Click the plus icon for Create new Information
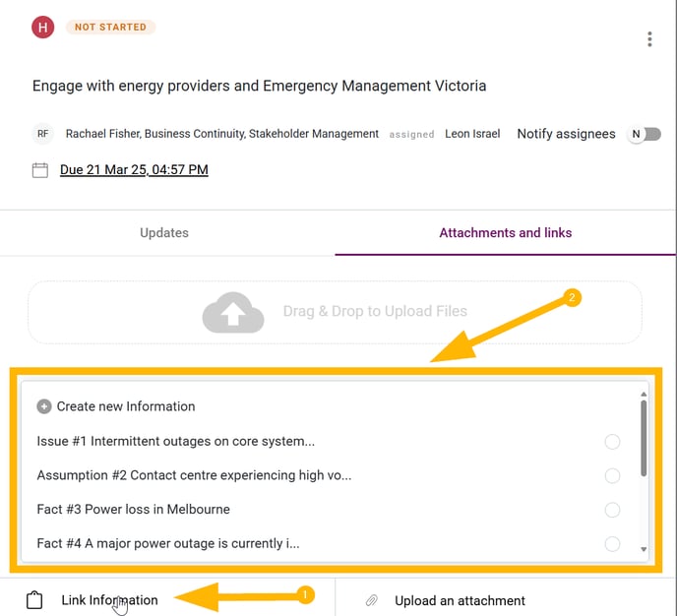 pyautogui.click(x=44, y=406)
